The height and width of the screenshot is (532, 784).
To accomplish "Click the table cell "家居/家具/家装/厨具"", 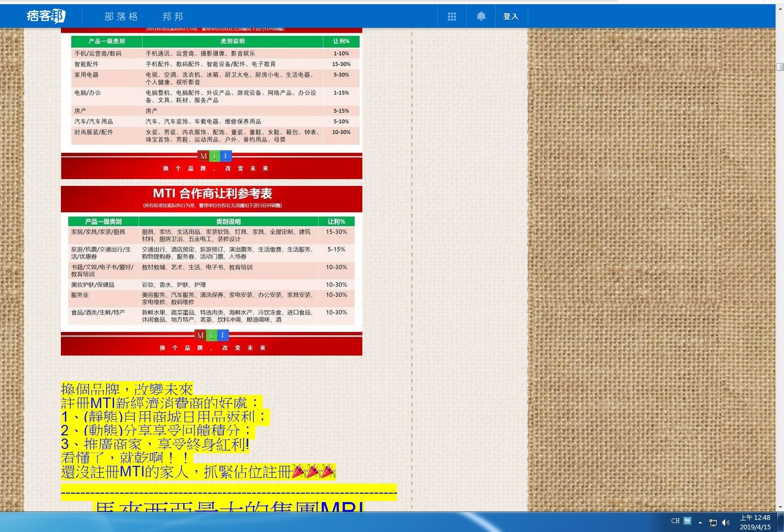I will [x=98, y=232].
